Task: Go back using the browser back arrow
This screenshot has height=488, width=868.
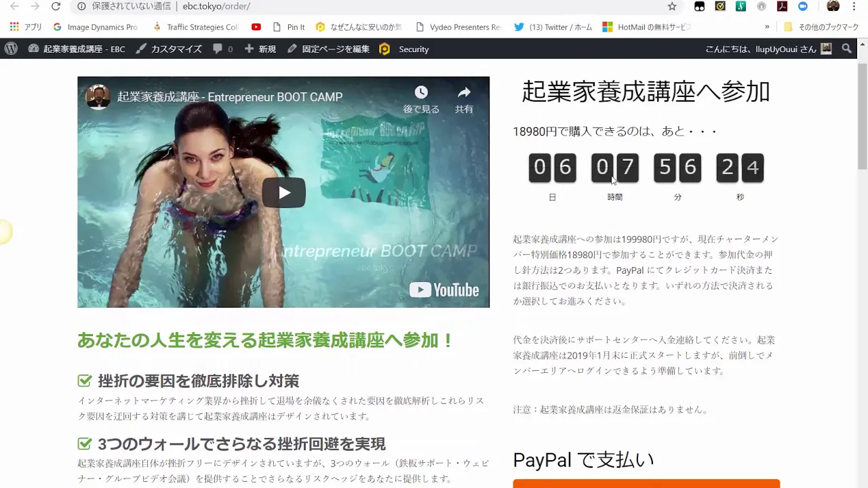Action: (x=14, y=7)
